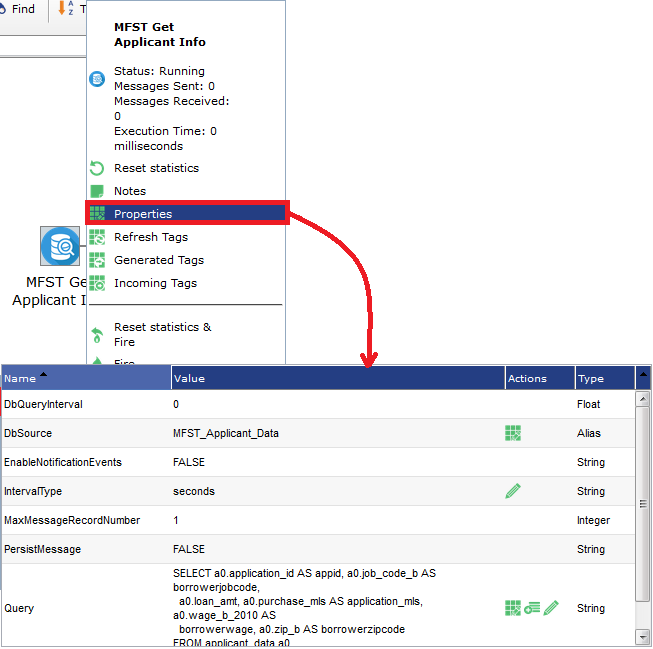The width and height of the screenshot is (653, 649).
Task: Select Generated Tags menu entry
Action: click(159, 260)
